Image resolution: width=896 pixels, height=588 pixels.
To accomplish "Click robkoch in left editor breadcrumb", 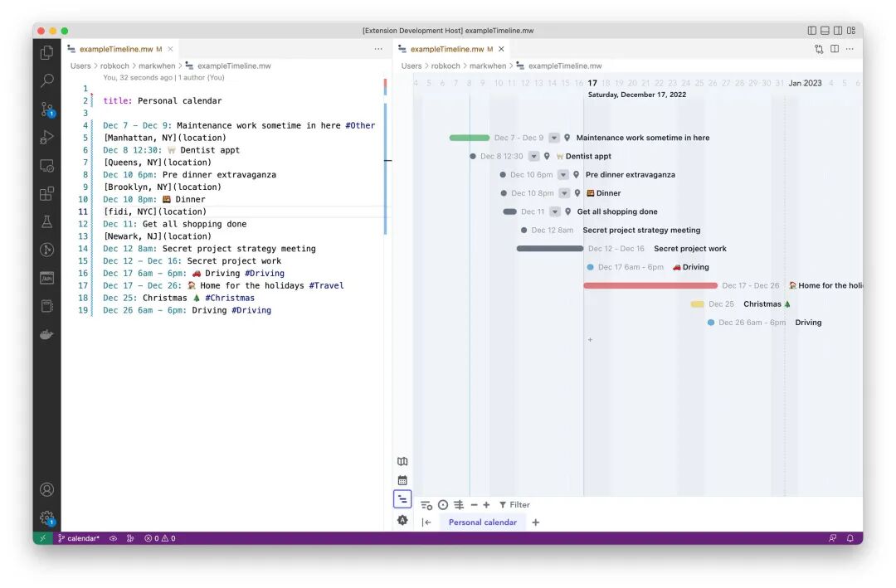I will point(114,66).
